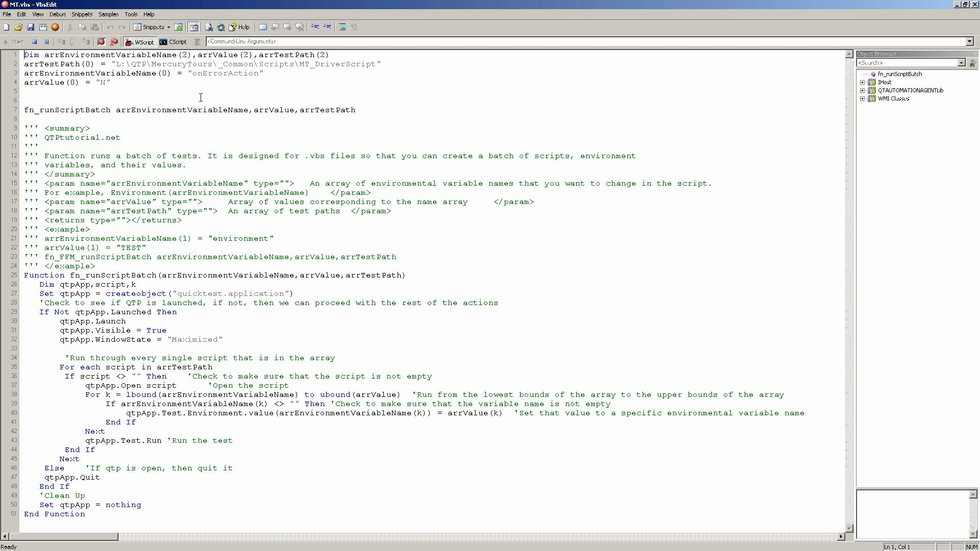This screenshot has height=551, width=980.
Task: Open the Object Browser Search dropdown arrow
Action: (x=962, y=63)
